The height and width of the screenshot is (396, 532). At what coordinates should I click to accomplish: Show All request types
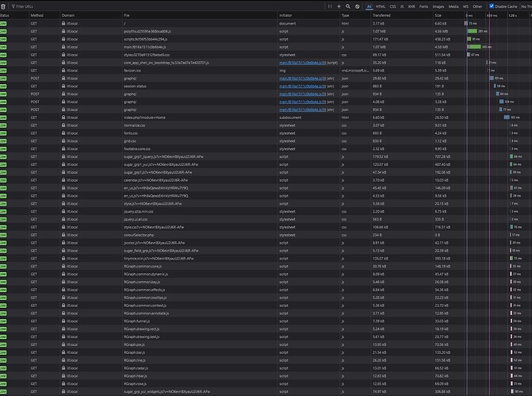[369, 6]
